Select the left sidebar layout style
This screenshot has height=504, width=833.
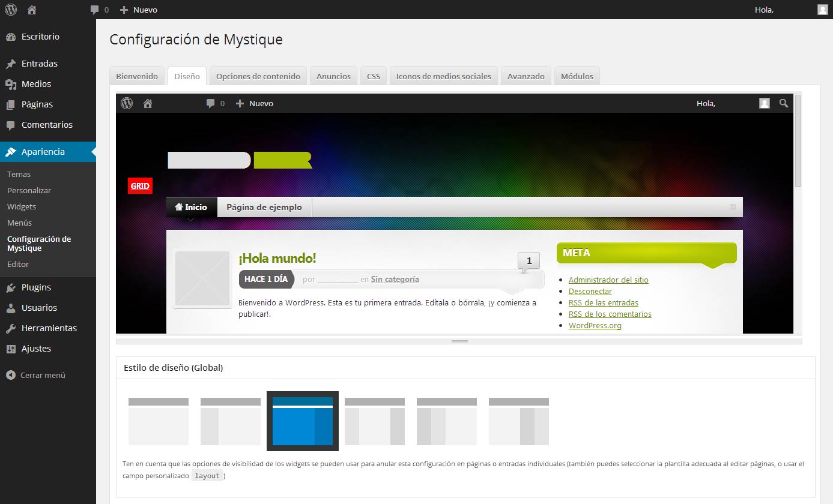(x=231, y=421)
